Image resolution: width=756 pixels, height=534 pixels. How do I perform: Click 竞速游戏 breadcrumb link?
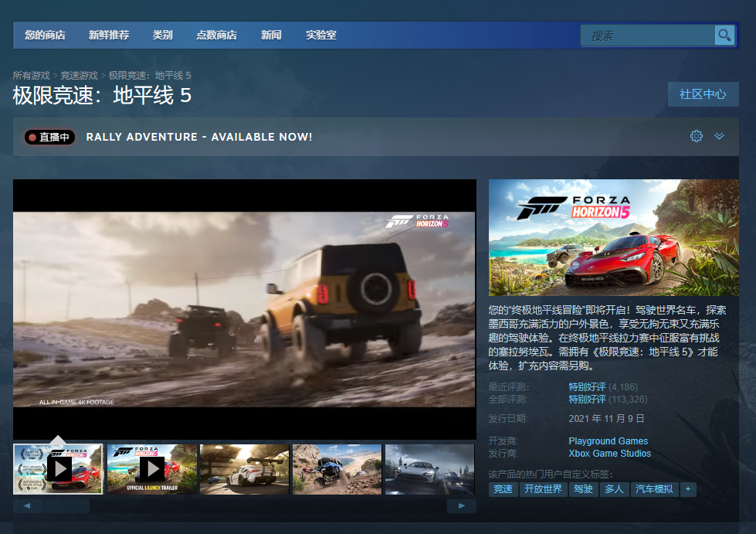[x=79, y=76]
